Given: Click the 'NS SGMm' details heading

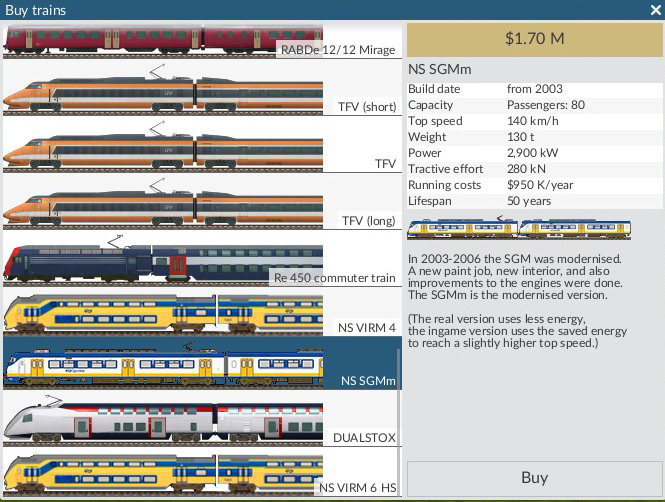Looking at the screenshot, I should tap(439, 70).
